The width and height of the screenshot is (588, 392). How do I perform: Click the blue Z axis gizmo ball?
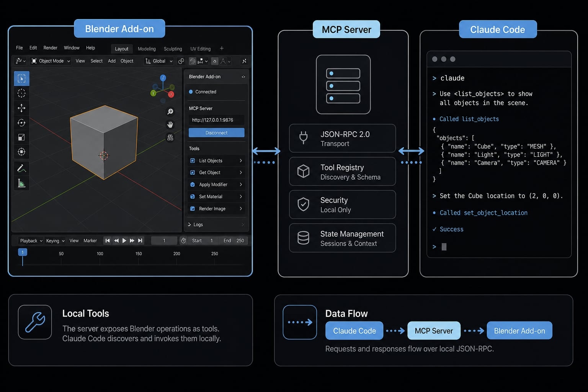tap(163, 78)
